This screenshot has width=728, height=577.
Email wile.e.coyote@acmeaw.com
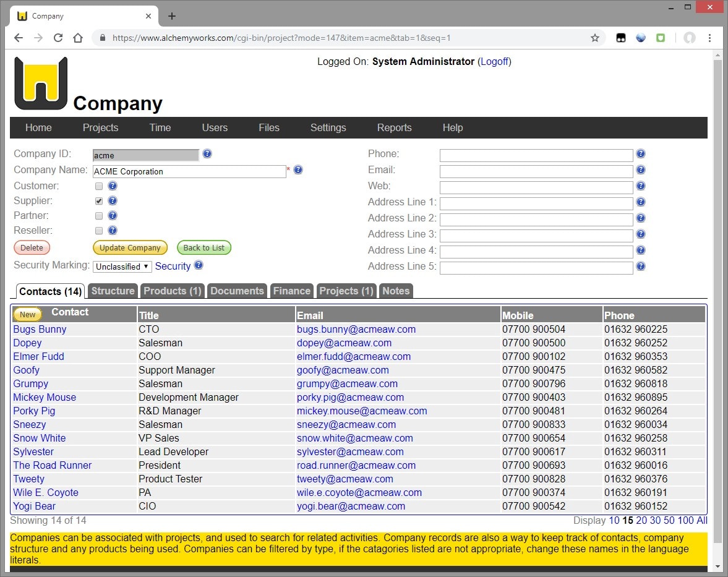point(359,492)
